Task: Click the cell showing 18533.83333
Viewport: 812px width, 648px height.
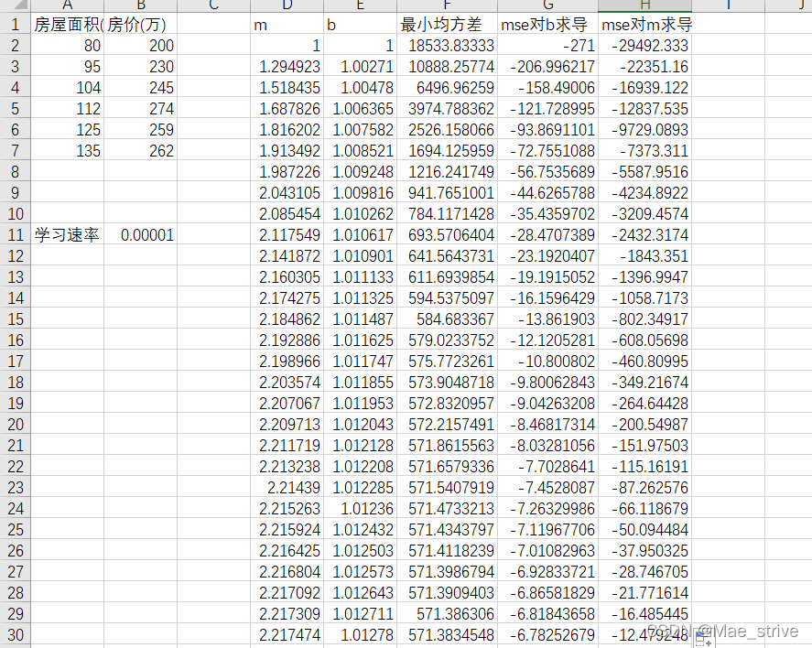Action: (x=448, y=46)
